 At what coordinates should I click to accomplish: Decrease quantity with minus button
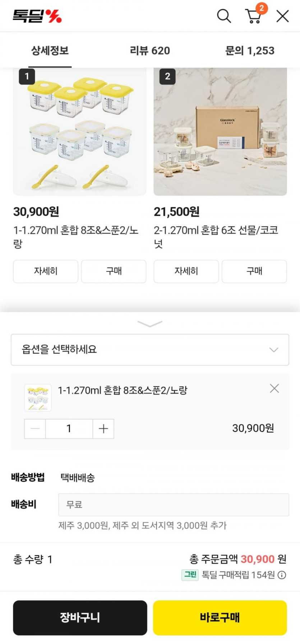(35, 428)
